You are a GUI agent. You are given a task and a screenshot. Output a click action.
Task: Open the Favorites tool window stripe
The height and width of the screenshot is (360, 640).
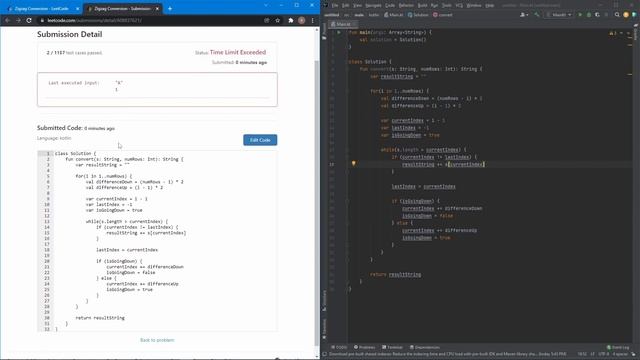[324, 329]
